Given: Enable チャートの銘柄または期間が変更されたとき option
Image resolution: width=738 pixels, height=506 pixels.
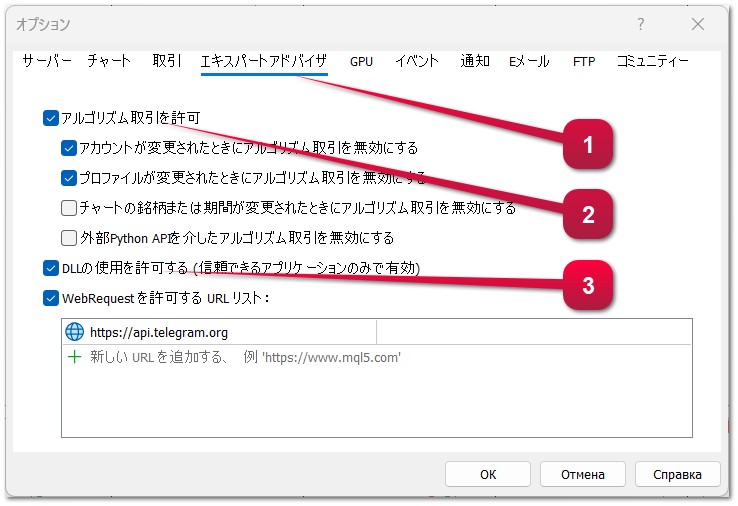Looking at the screenshot, I should pyautogui.click(x=69, y=208).
